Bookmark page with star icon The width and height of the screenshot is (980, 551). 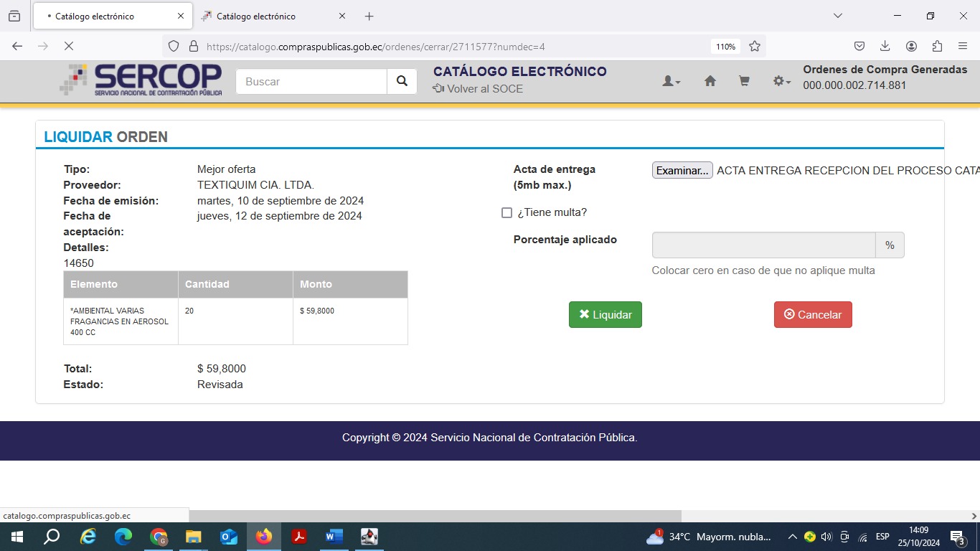click(x=755, y=46)
